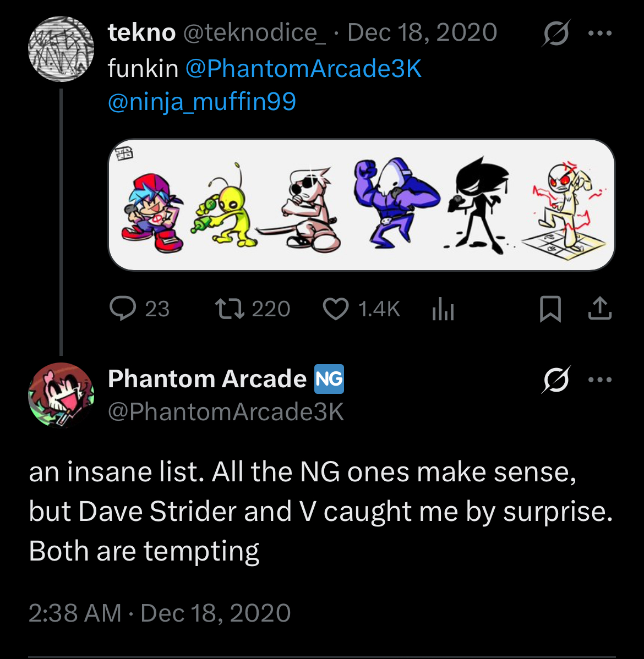The image size is (644, 659).
Task: Open the @ninja_muffin99 mention link
Action: [x=202, y=102]
